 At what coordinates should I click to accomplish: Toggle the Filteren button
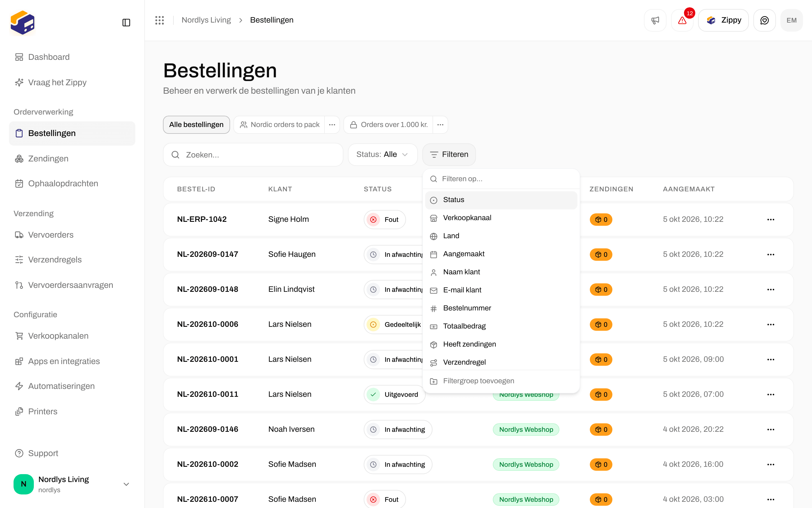(449, 155)
